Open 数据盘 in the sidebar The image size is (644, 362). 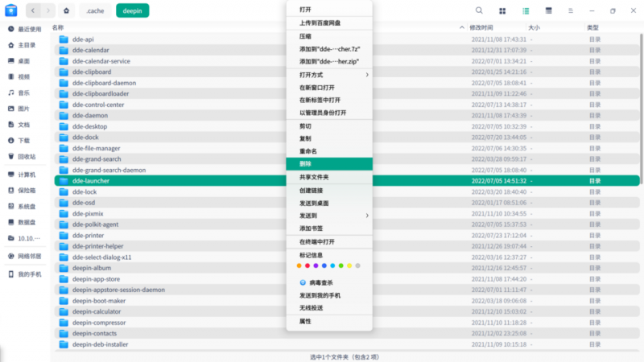coord(25,222)
